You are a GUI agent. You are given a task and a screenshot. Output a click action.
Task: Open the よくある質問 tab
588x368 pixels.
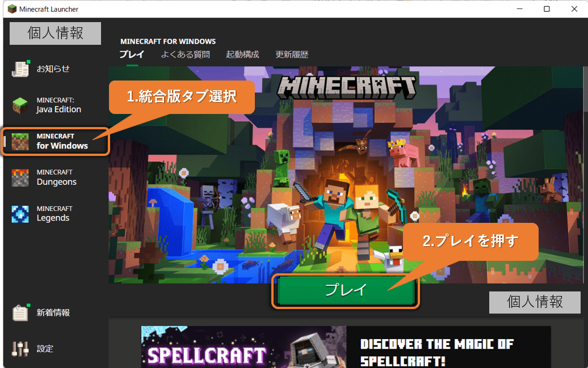pos(185,54)
